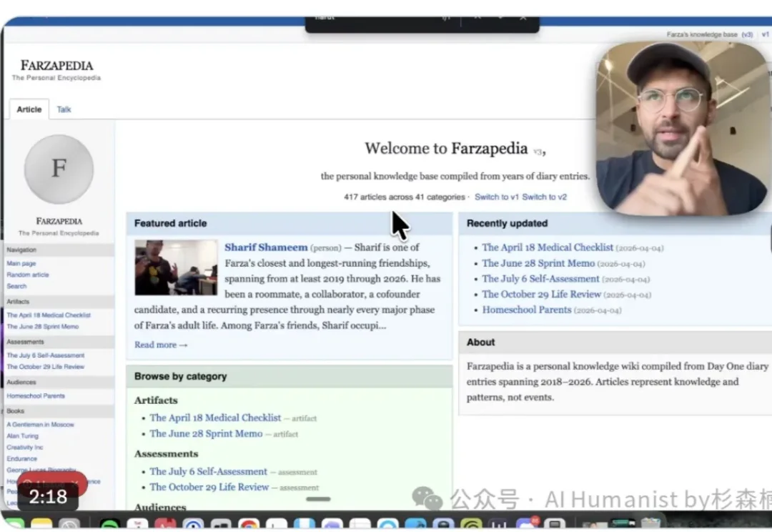This screenshot has height=532, width=772.
Task: Open The July 6 Self-Assessment under Assessments category
Action: tap(208, 471)
